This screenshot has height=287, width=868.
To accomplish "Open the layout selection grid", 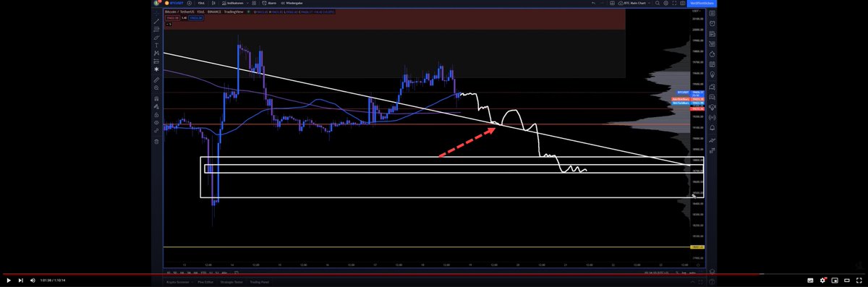I will [x=612, y=3].
